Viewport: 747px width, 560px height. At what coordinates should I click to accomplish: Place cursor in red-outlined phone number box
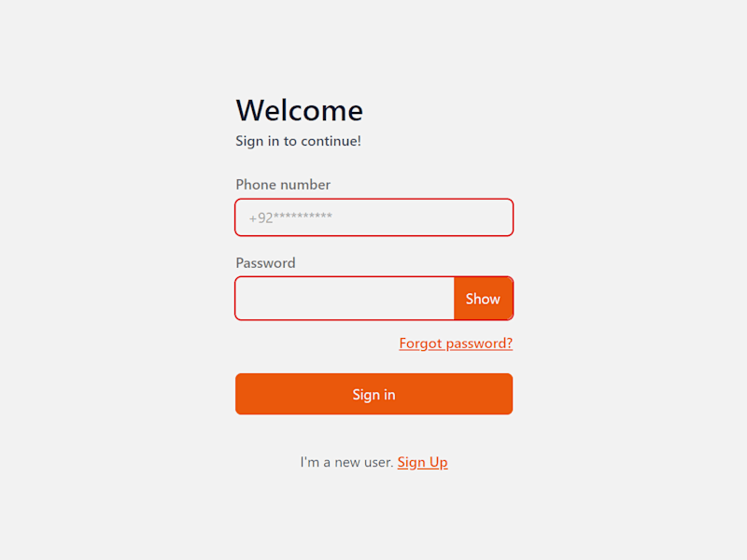coord(374,217)
